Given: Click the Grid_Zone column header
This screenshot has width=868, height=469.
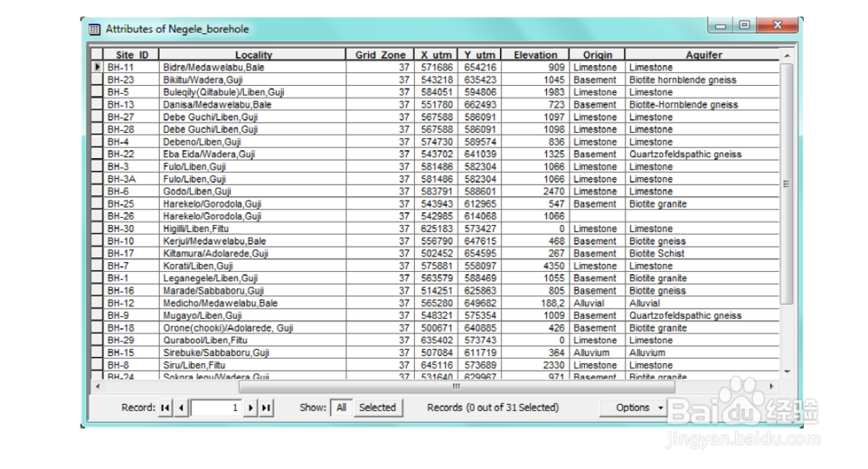Looking at the screenshot, I should tap(380, 55).
